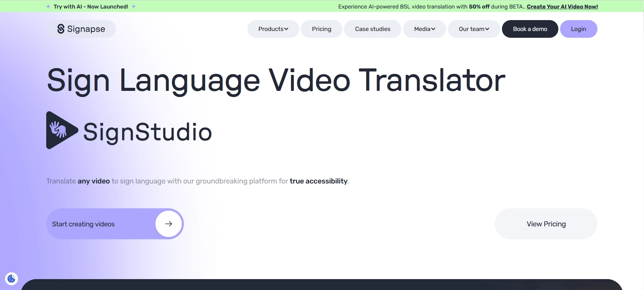Click the Login button

[578, 29]
